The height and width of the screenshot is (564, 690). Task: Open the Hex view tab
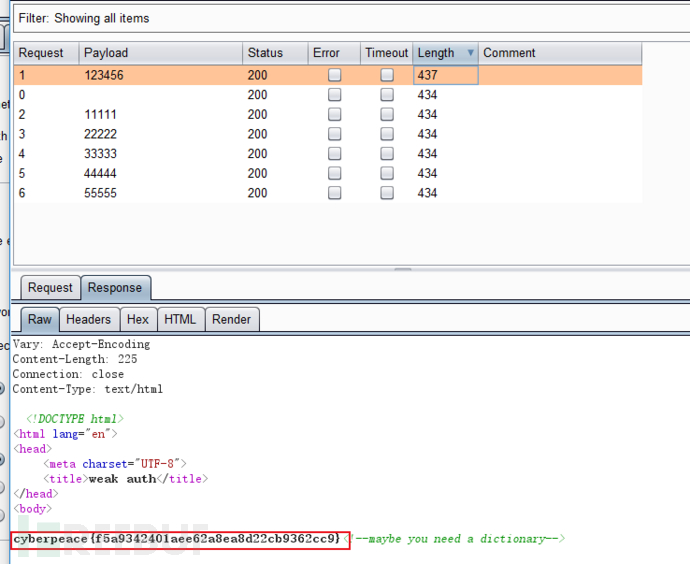pos(138,319)
